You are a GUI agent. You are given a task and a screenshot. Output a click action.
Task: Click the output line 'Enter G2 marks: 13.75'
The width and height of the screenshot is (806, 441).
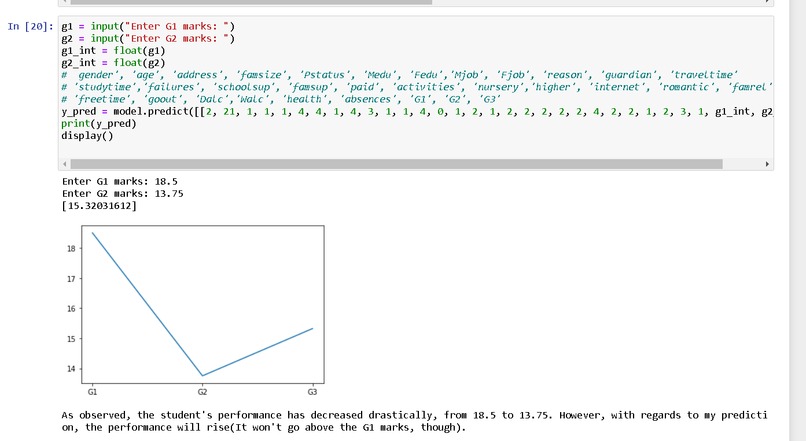(123, 194)
